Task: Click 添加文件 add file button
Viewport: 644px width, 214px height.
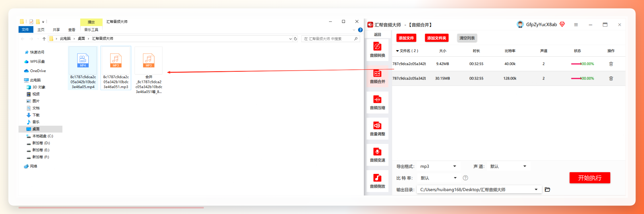Action: pyautogui.click(x=406, y=38)
